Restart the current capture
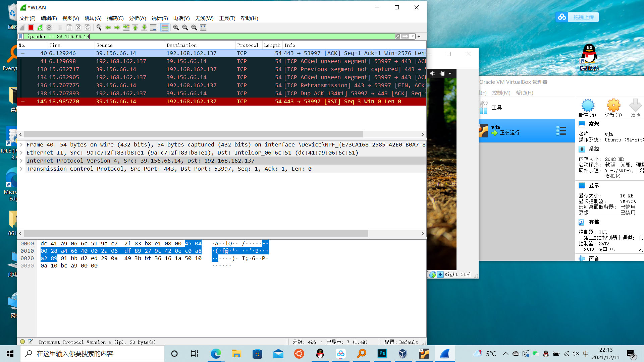The image size is (644, 362). click(40, 27)
